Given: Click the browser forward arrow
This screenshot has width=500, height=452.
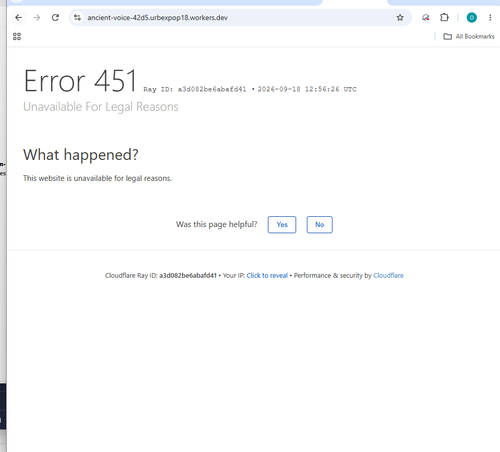Looking at the screenshot, I should (37, 18).
